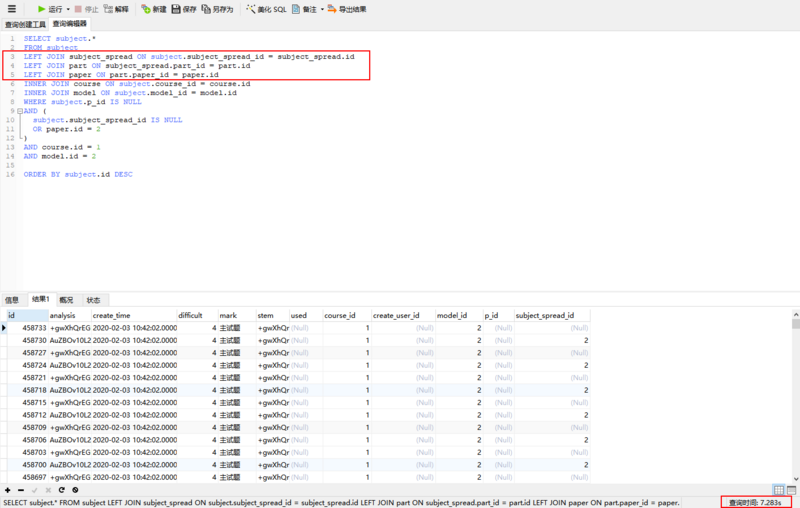The height and width of the screenshot is (508, 800).
Task: Click the 解释 explain button
Action: click(x=116, y=9)
